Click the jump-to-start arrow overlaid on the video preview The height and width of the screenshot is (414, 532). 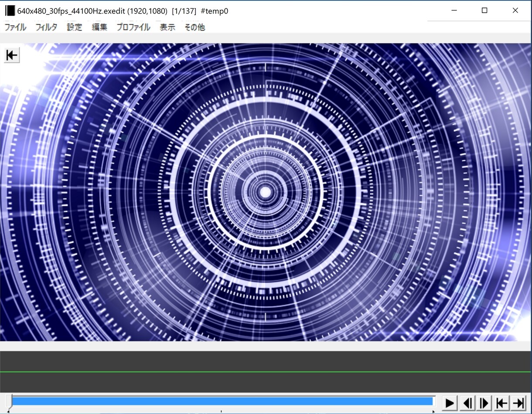pyautogui.click(x=12, y=55)
